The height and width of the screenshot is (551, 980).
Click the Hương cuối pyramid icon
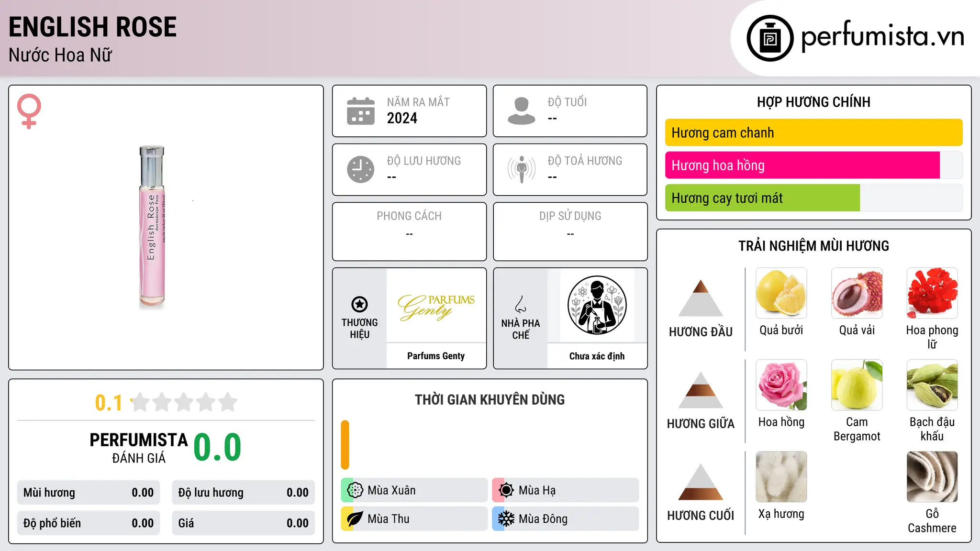(701, 482)
